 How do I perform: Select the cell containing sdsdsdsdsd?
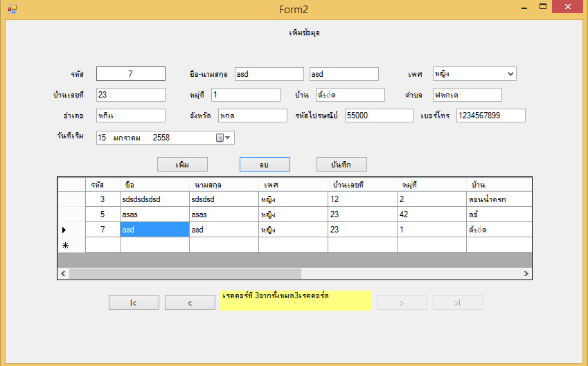point(154,199)
